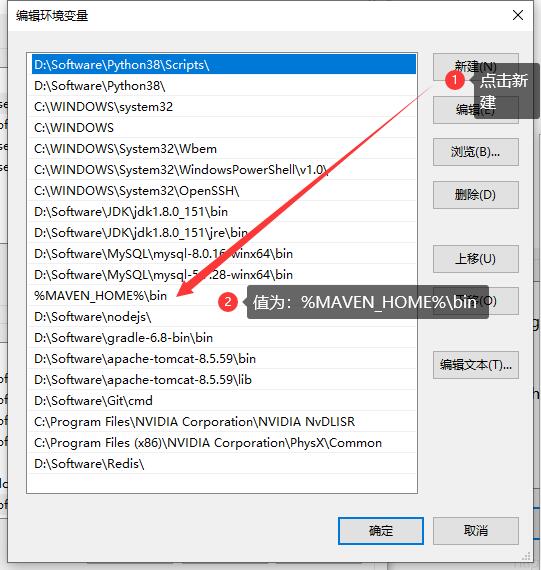Viewport: 541px width, 570px height.
Task: Select the NVIDIA NvDLISR path row
Action: [x=224, y=421]
